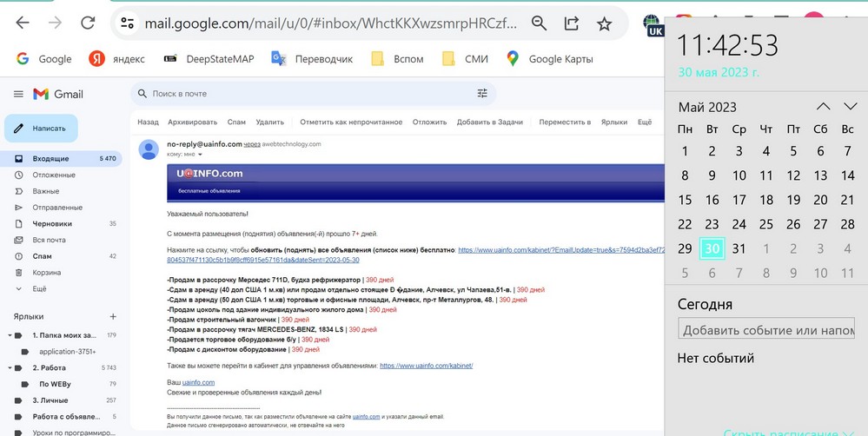
Task: Click the UK extension icon
Action: [653, 25]
